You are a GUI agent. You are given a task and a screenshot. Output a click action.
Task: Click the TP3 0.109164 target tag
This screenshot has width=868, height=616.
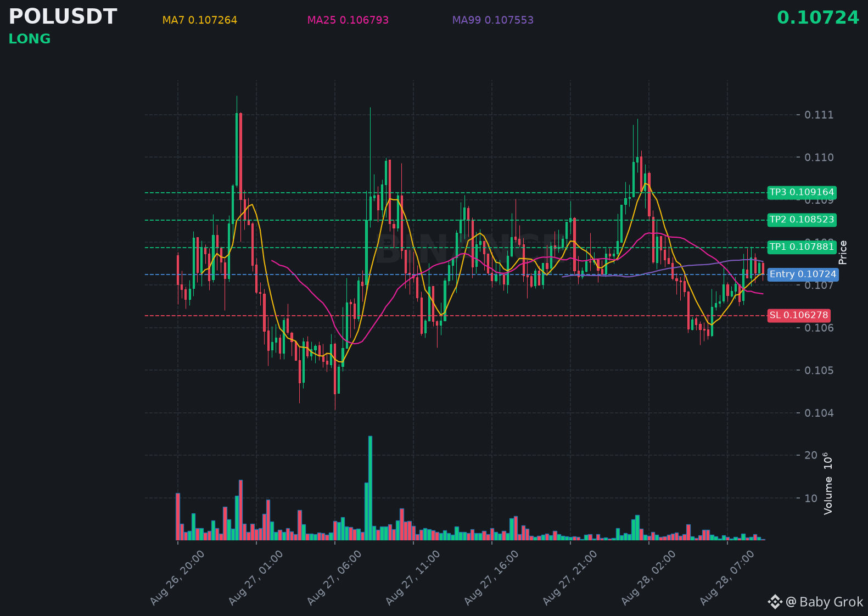pyautogui.click(x=802, y=192)
